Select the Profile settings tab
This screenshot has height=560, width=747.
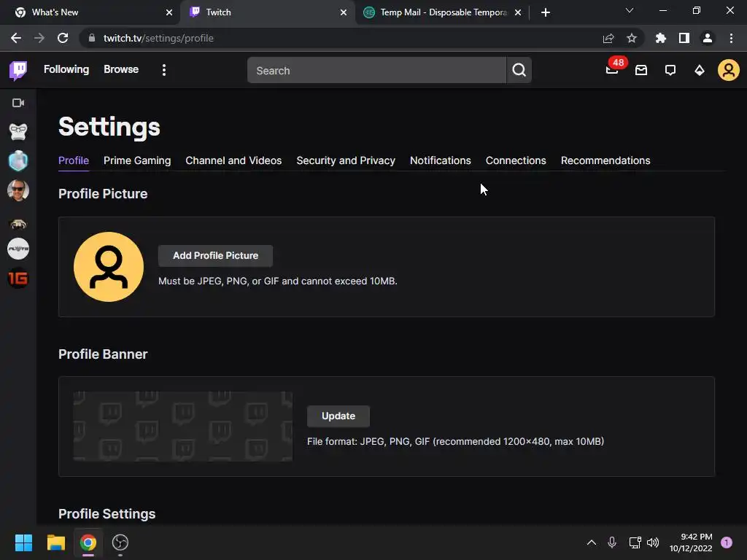[x=74, y=160]
